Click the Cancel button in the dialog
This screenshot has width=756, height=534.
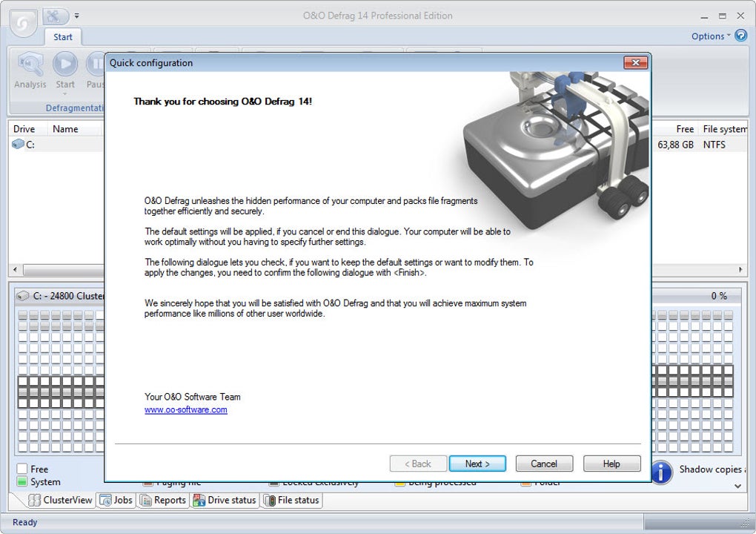(x=544, y=464)
